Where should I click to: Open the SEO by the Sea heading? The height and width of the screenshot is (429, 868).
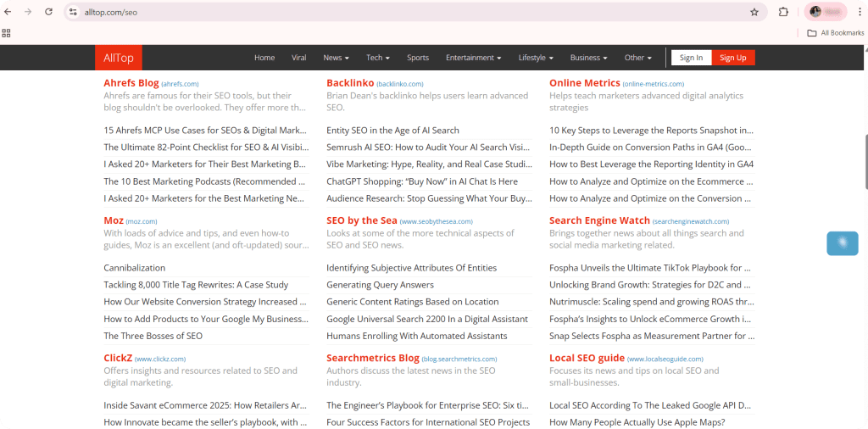pos(362,220)
